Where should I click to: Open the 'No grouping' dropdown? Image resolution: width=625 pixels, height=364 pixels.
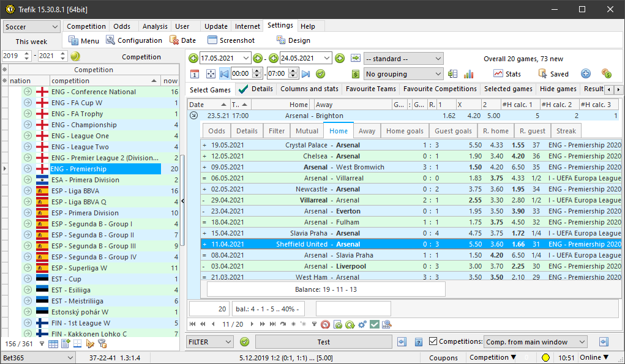[x=403, y=73]
